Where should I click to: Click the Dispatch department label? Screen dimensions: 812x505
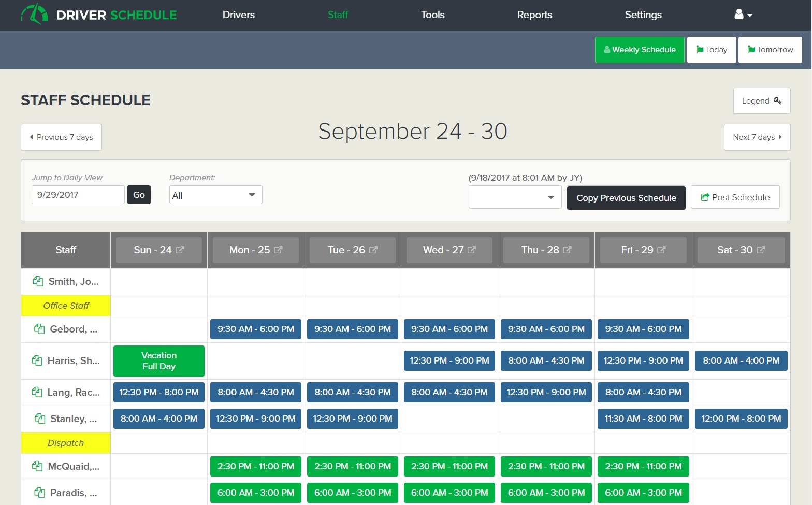coord(66,443)
